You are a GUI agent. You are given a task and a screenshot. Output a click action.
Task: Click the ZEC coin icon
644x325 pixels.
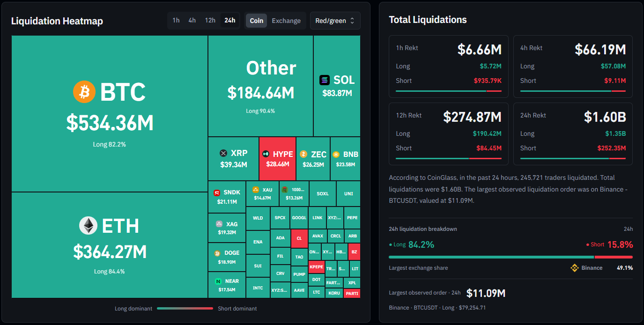point(303,154)
